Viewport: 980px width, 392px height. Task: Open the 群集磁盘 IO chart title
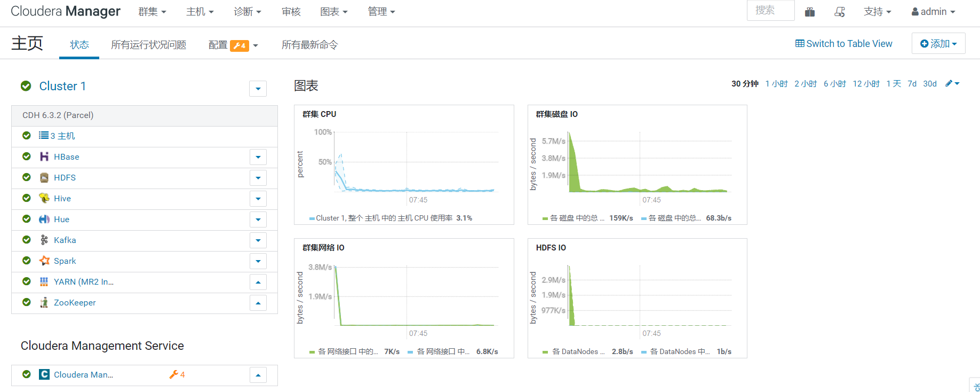557,114
